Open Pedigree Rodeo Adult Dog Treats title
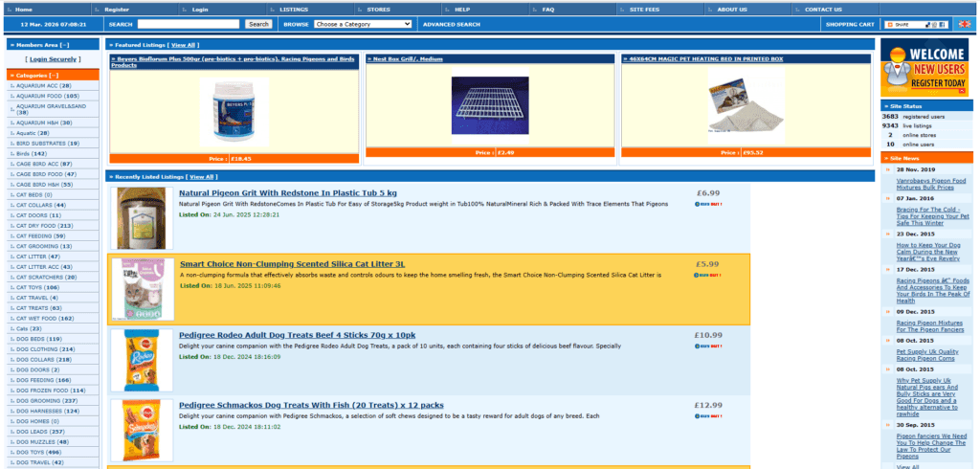Viewport: 980px width, 469px height. click(x=297, y=335)
